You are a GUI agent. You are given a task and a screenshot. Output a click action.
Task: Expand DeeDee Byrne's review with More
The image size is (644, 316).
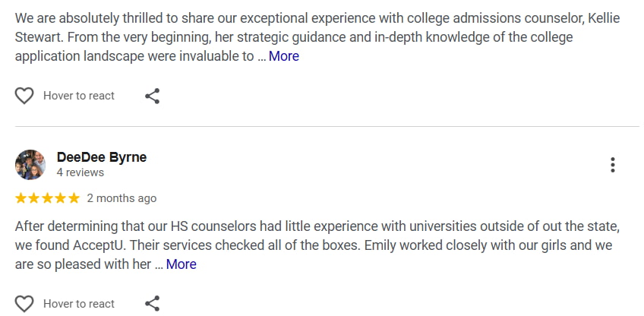tap(181, 264)
